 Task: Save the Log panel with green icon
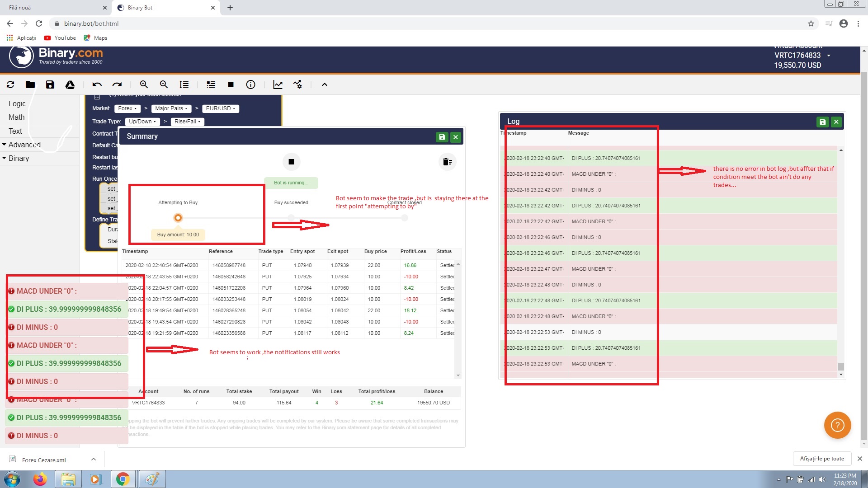pyautogui.click(x=822, y=122)
